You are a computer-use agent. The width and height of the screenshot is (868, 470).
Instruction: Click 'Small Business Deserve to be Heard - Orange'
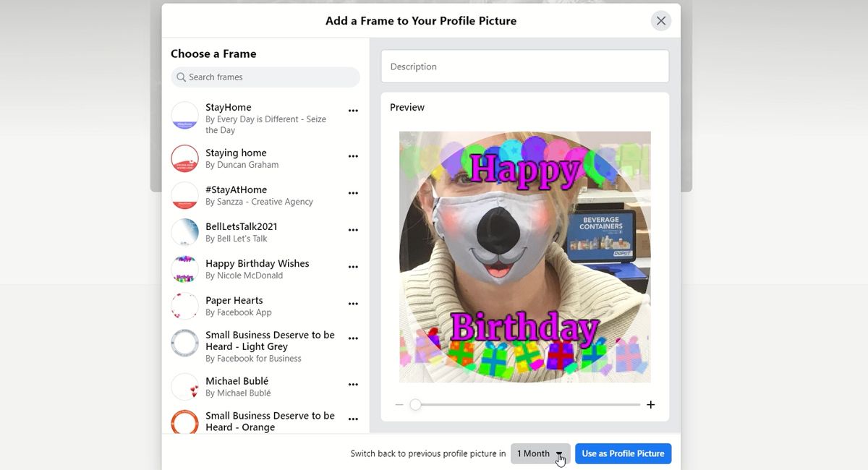270,422
